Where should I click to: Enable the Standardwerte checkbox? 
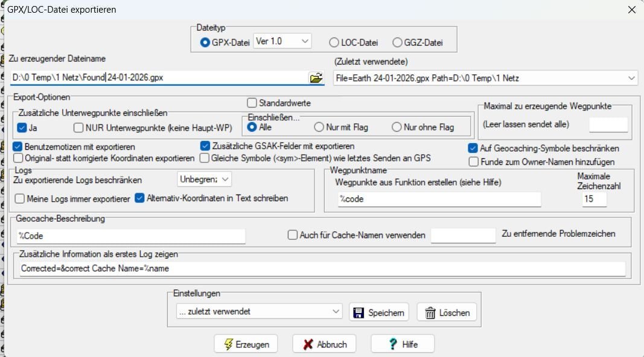(252, 103)
